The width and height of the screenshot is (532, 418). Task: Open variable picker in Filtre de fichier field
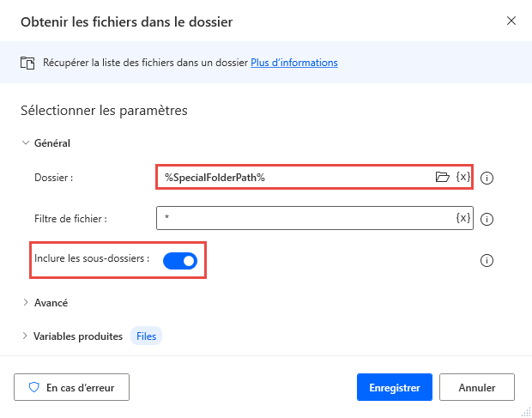tap(463, 218)
